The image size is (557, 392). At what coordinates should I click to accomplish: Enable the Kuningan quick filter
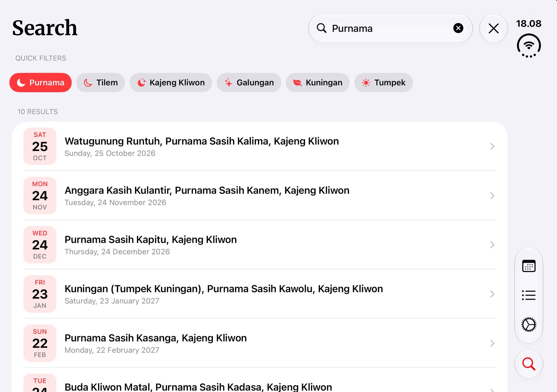point(317,82)
